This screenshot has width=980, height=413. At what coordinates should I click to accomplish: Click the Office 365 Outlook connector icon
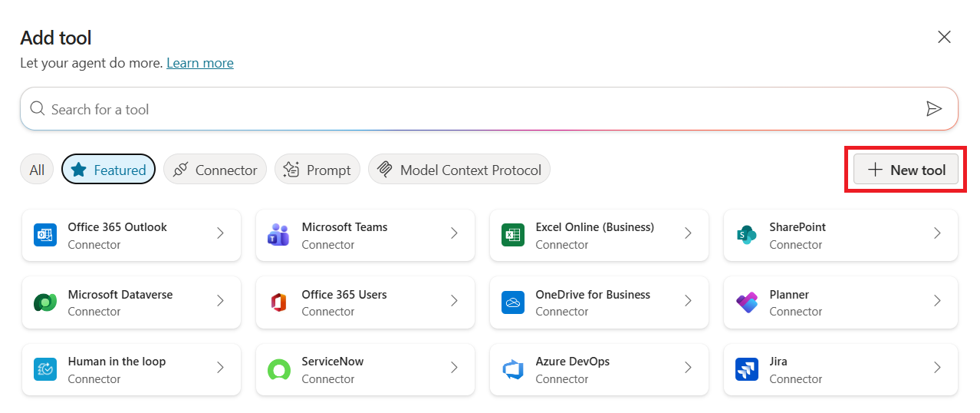click(45, 235)
